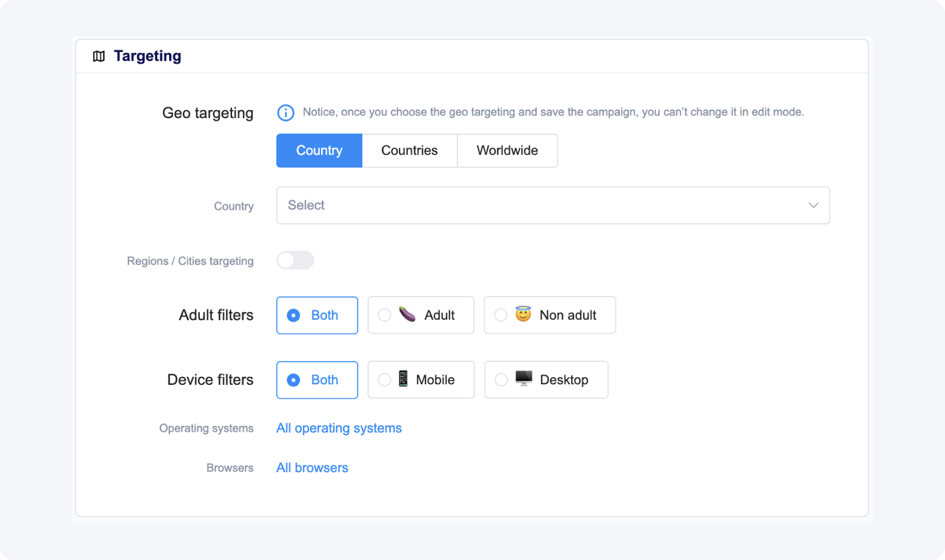Click the angel emoji in Non adult option
945x560 pixels.
[523, 314]
